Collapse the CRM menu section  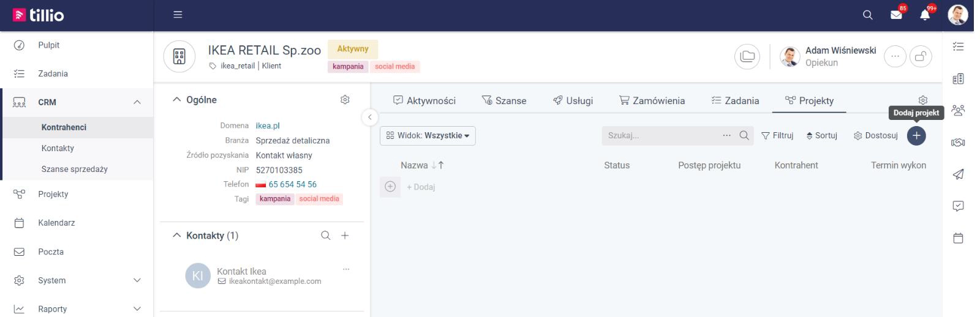pos(137,102)
